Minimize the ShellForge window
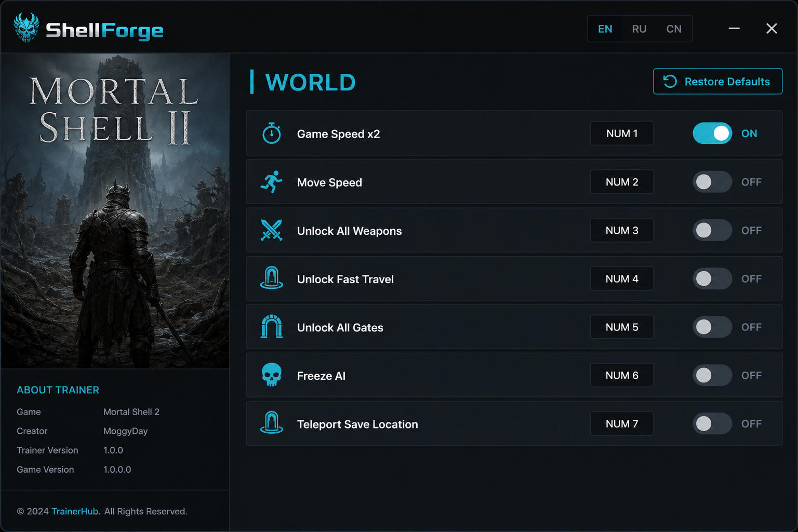 [x=734, y=29]
